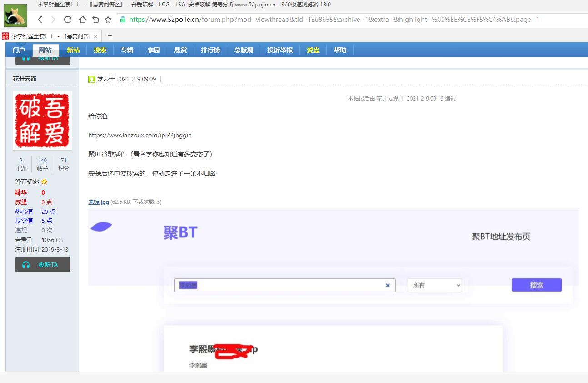Click the browser back arrow
The image size is (588, 383).
[x=40, y=20]
